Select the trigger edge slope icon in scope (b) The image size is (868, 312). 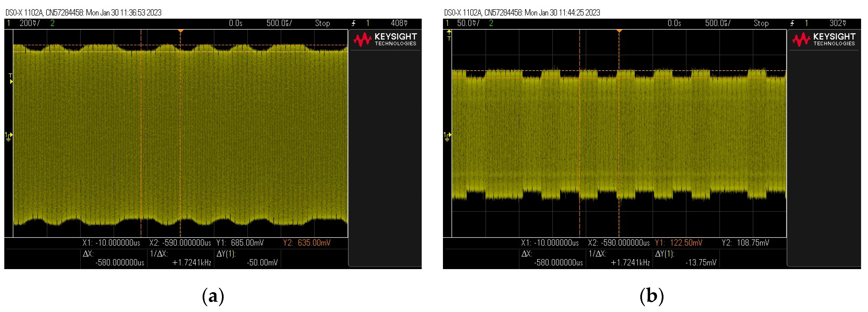coord(793,23)
